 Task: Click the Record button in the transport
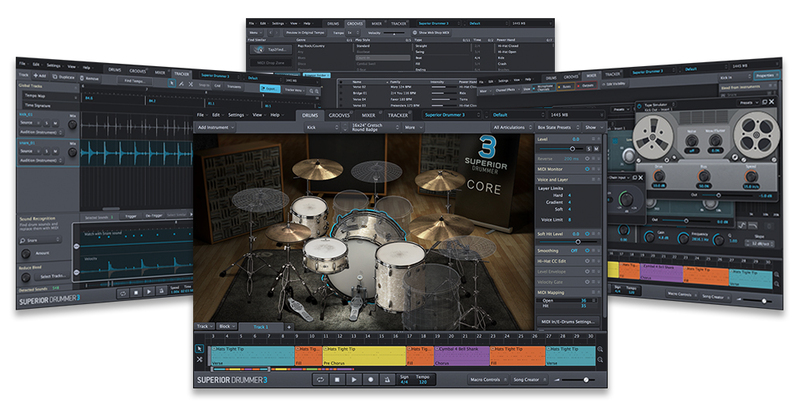(371, 380)
